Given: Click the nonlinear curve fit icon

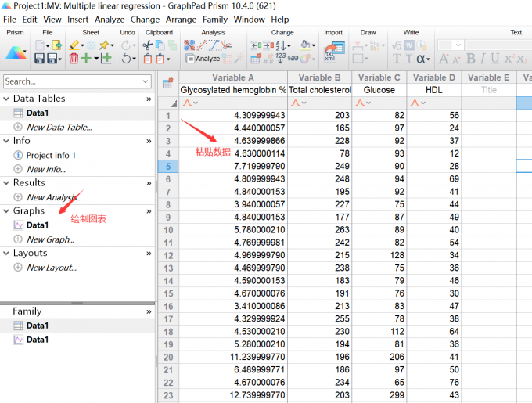Looking at the screenshot, I should click(214, 45).
